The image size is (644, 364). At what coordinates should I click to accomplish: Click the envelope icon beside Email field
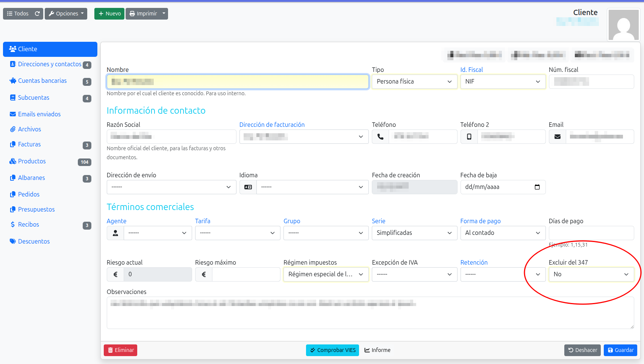(x=557, y=137)
